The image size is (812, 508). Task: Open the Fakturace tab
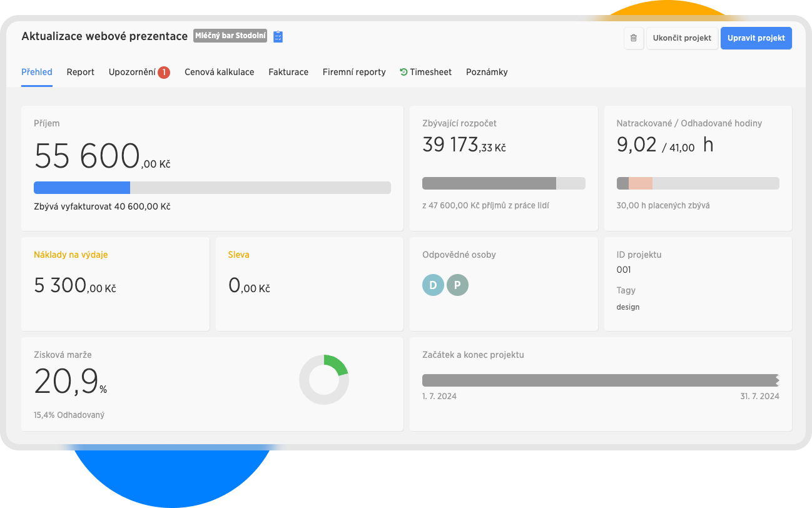(288, 72)
